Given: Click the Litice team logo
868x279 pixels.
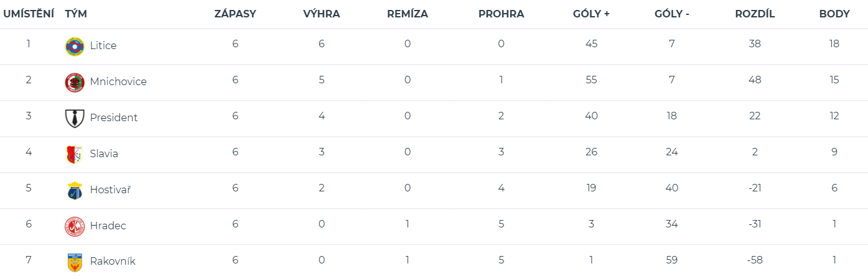Looking at the screenshot, I should click(74, 46).
